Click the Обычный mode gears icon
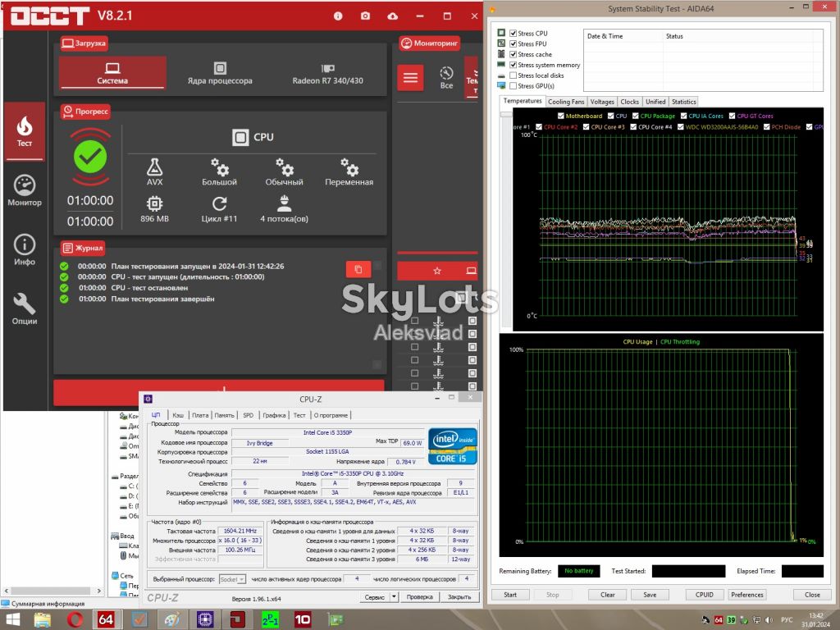840x630 pixels. [285, 167]
